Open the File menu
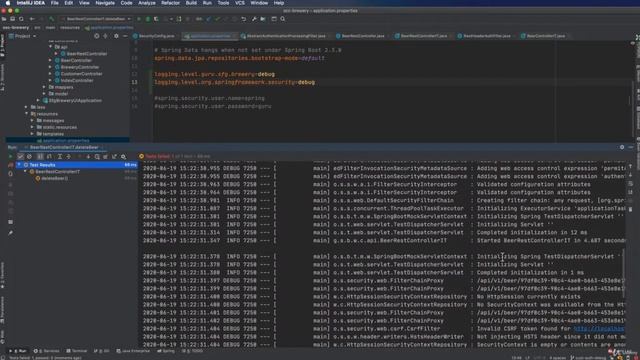640x360 pixels. 54,3
